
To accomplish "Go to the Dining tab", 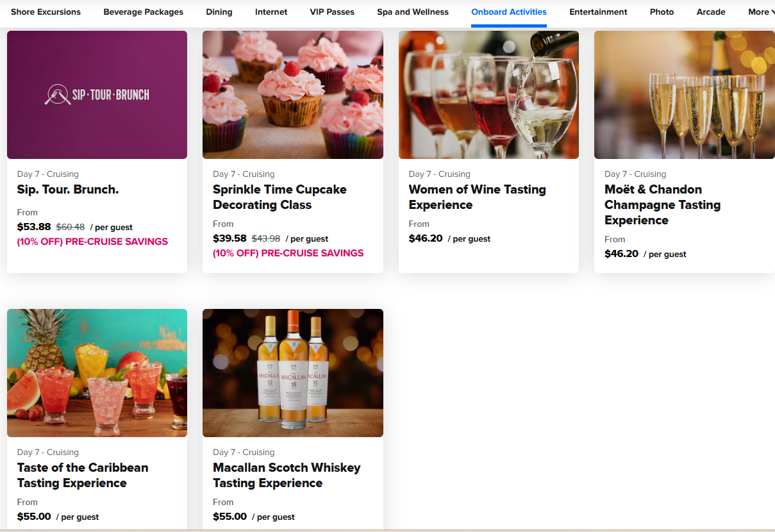I will pyautogui.click(x=219, y=12).
